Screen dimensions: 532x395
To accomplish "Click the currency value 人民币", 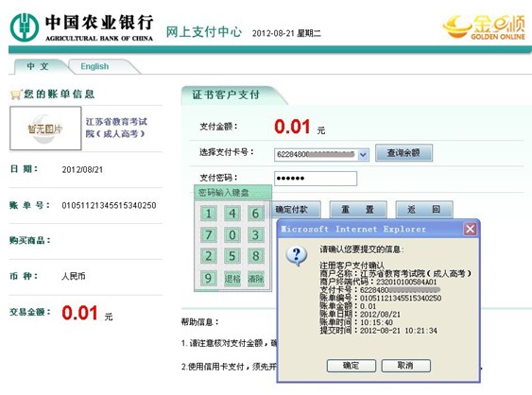I will [74, 276].
